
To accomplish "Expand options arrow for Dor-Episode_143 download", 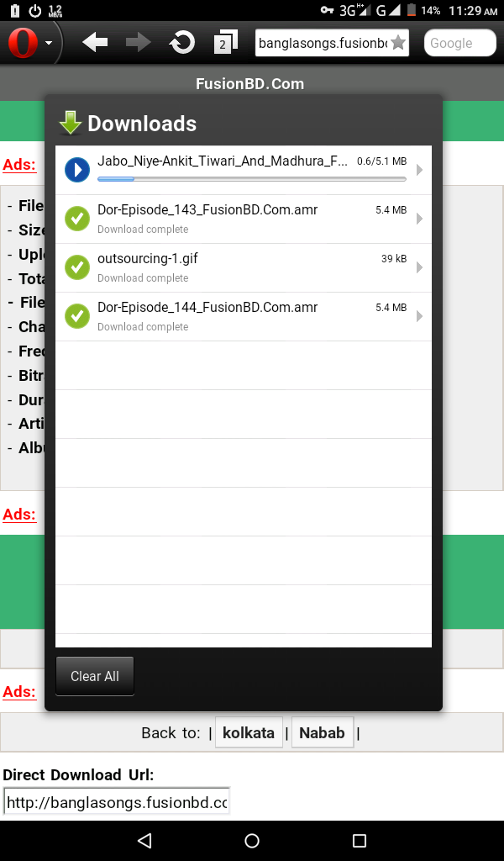I will click(419, 219).
